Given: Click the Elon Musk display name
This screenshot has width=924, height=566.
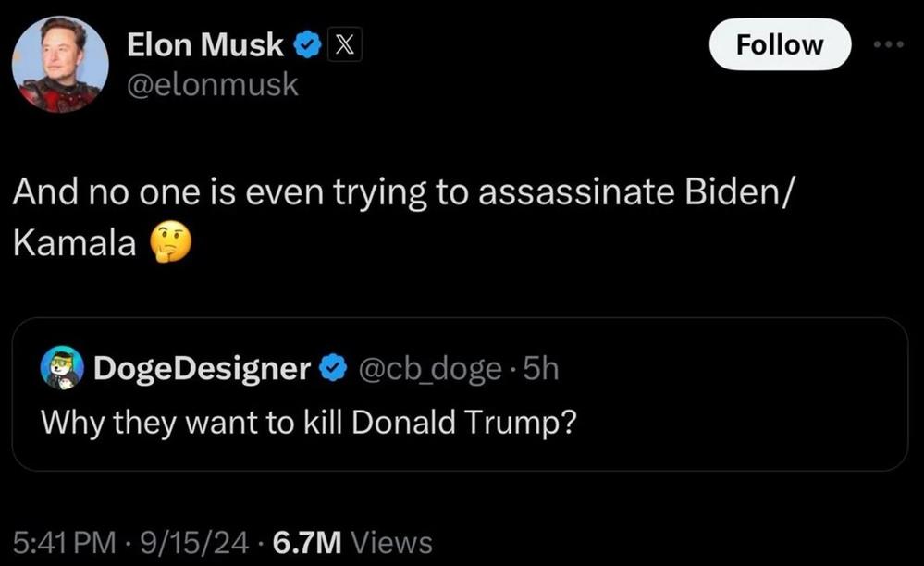Looking at the screenshot, I should click(204, 44).
